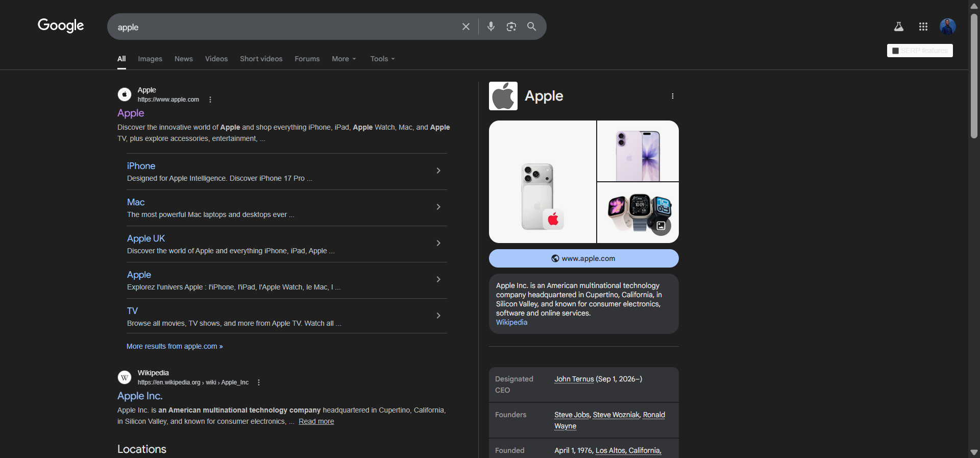980x458 pixels.
Task: Click the Apple logo in knowledge panel
Action: tap(503, 96)
